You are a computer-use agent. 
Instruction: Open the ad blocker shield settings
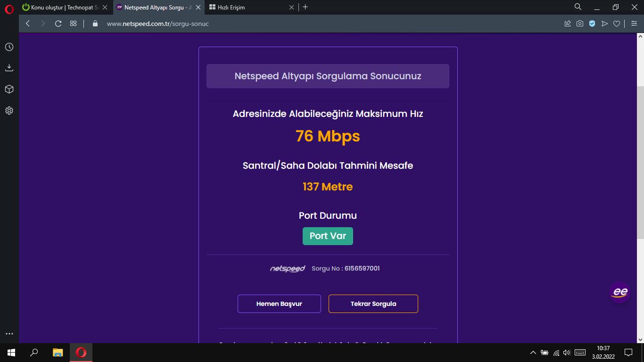click(592, 24)
